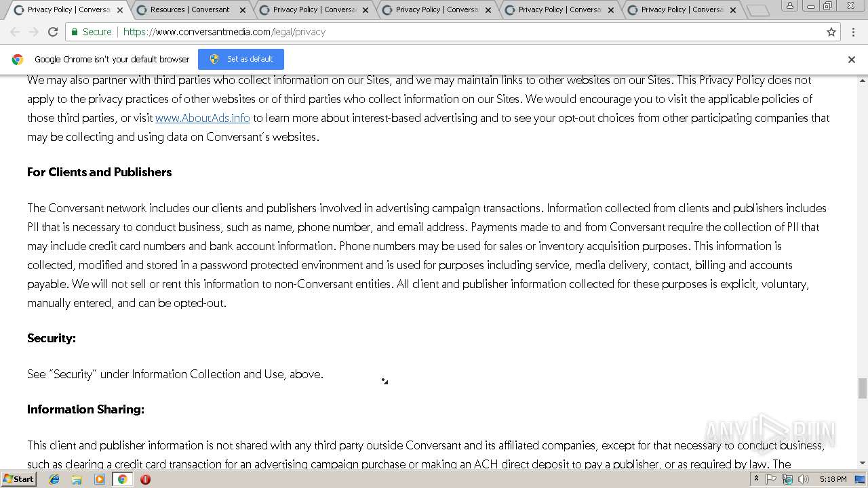Viewport: 868px width, 488px height.
Task: Launch Internet Explorer from the taskbar
Action: [x=54, y=479]
